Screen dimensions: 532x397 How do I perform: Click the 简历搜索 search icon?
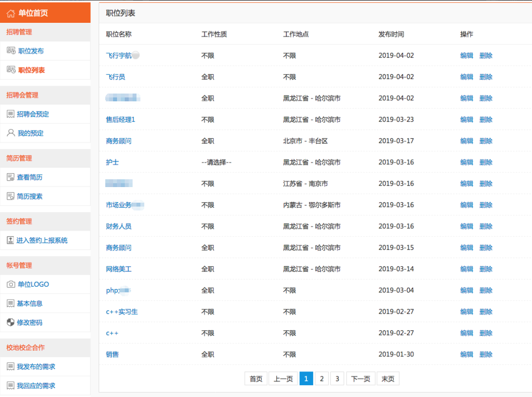coord(11,197)
